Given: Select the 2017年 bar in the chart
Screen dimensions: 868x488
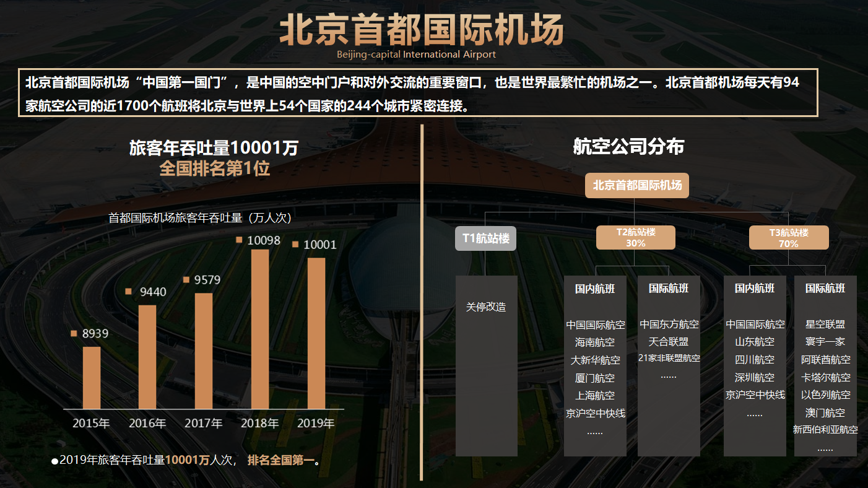Looking at the screenshot, I should 204,351.
